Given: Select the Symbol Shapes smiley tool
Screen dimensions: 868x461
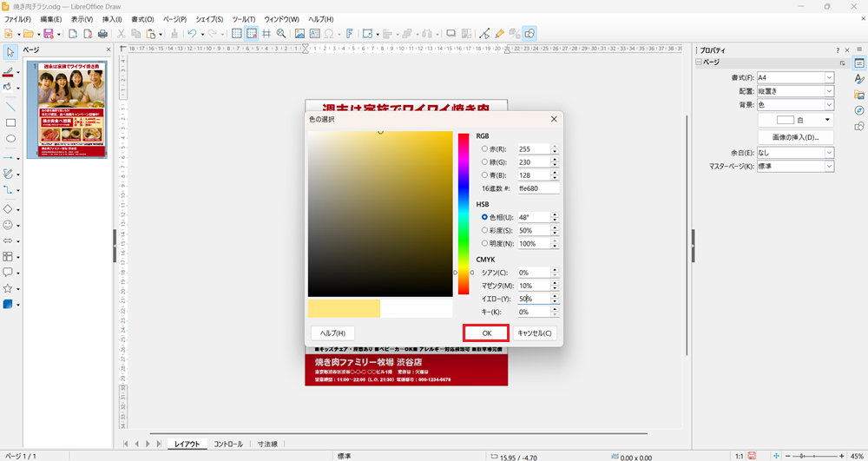Looking at the screenshot, I should click(8, 225).
